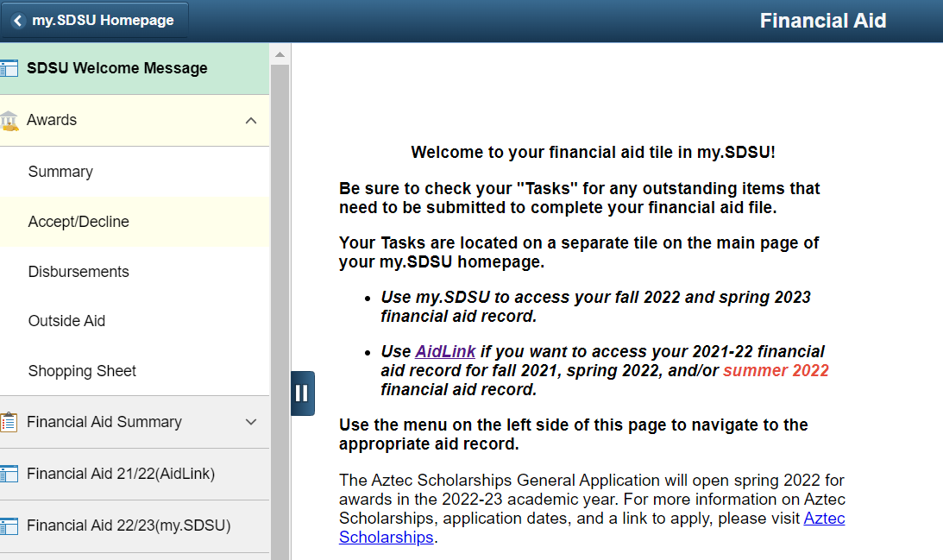Follow the AidLink hyperlink in the welcome text
This screenshot has width=943, height=560.
point(445,351)
